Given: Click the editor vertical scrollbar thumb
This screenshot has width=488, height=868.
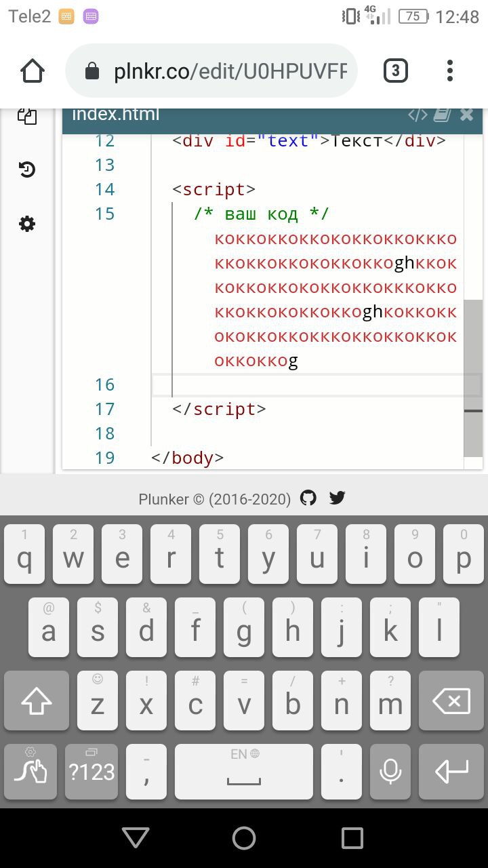Looking at the screenshot, I should pyautogui.click(x=473, y=378).
